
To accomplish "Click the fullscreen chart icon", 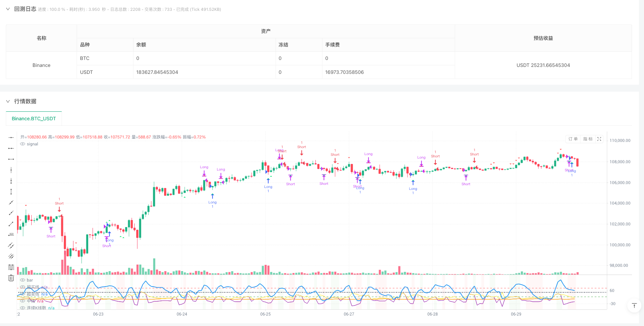I will pos(599,139).
